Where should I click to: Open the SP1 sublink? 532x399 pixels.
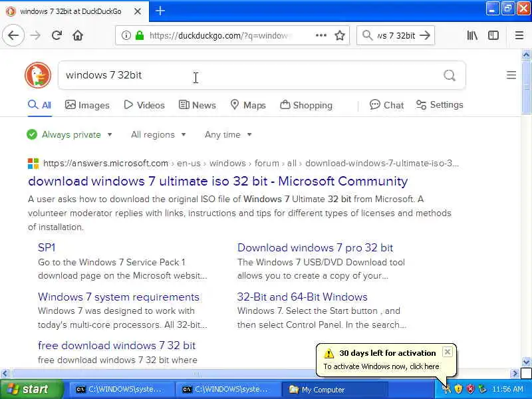coord(47,247)
